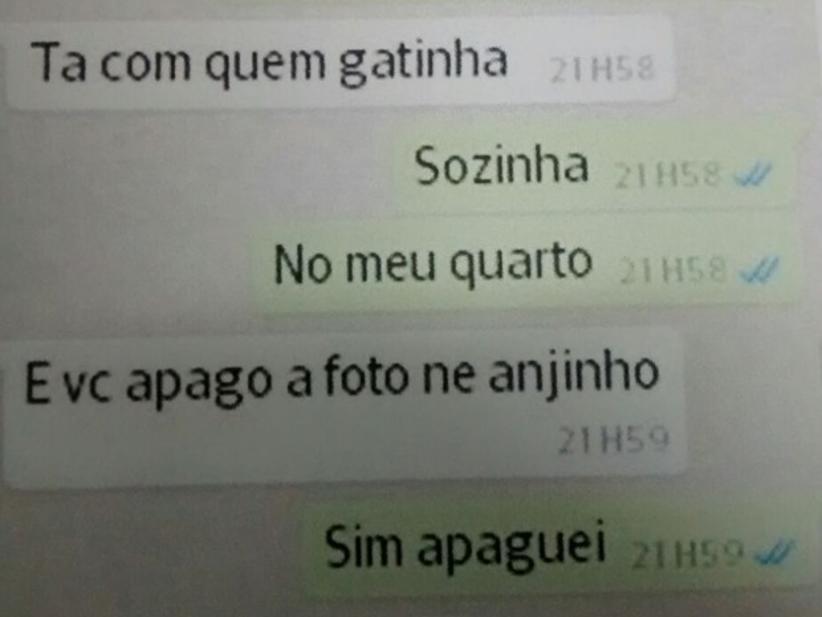822x617 pixels.
Task: Click the word anjinho in received message
Action: 573,375
